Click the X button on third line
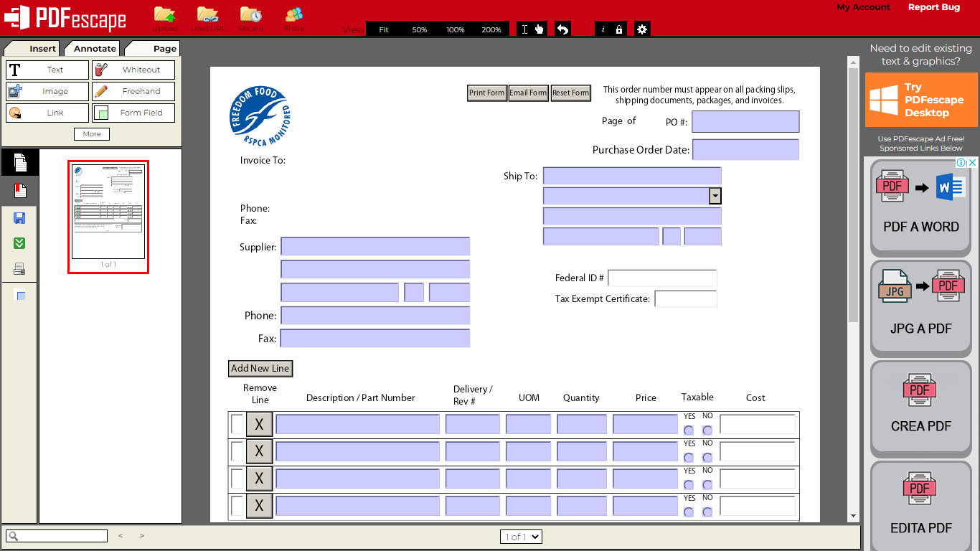Screen dimensions: 980x551 pos(259,479)
